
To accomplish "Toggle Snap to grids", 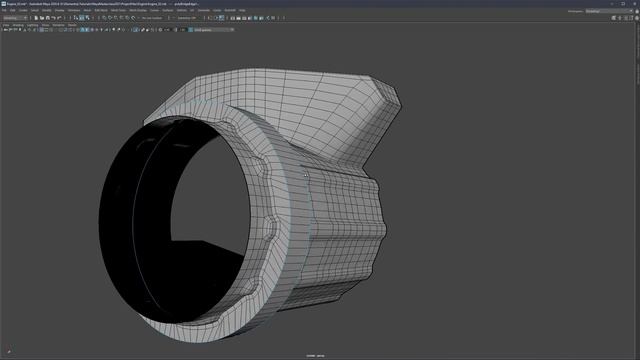I will (x=104, y=18).
